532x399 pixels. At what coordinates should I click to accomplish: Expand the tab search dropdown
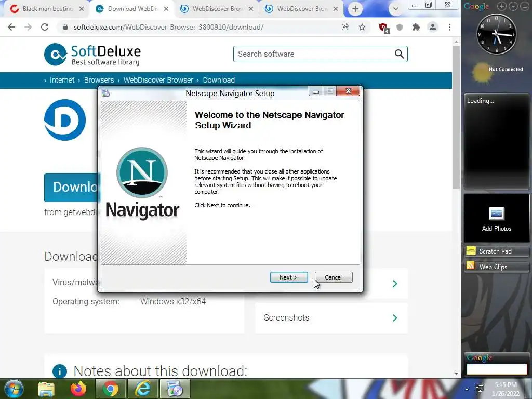tap(395, 9)
